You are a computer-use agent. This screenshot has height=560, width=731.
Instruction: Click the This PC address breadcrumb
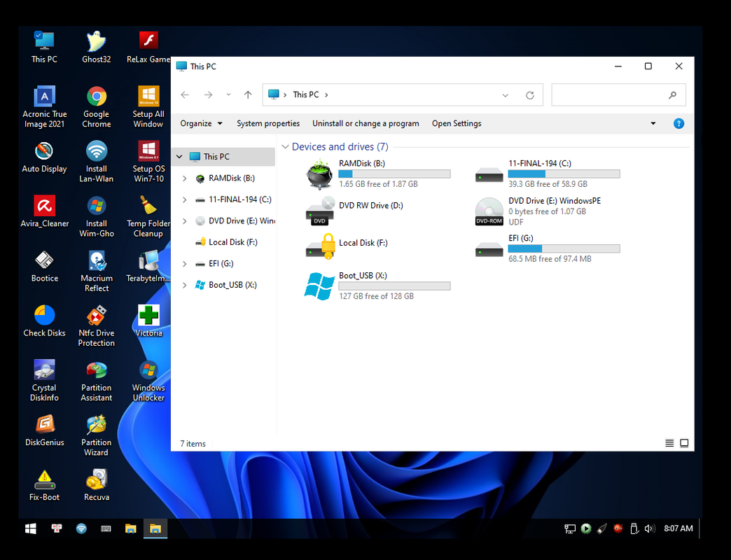306,94
